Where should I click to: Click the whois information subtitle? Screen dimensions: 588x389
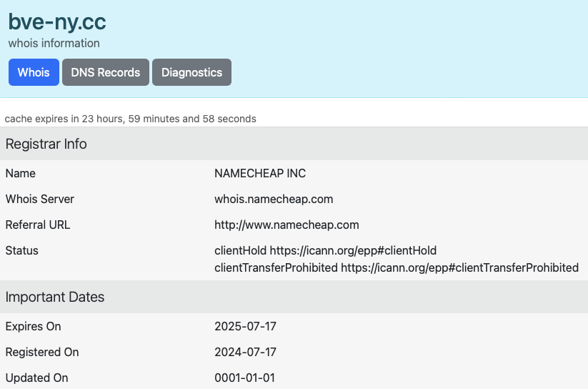[x=54, y=43]
